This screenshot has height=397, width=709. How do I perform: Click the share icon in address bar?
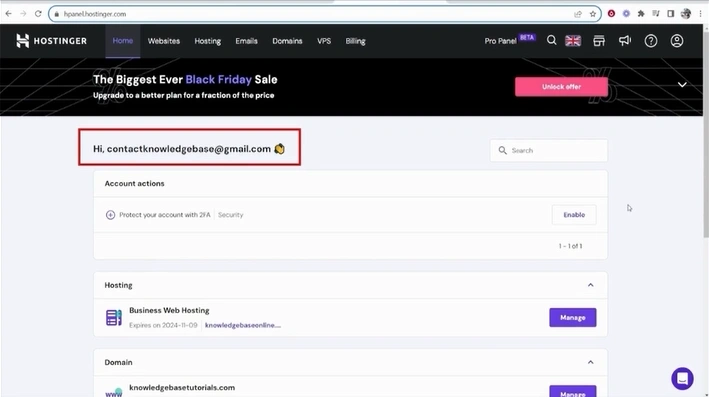tap(578, 14)
